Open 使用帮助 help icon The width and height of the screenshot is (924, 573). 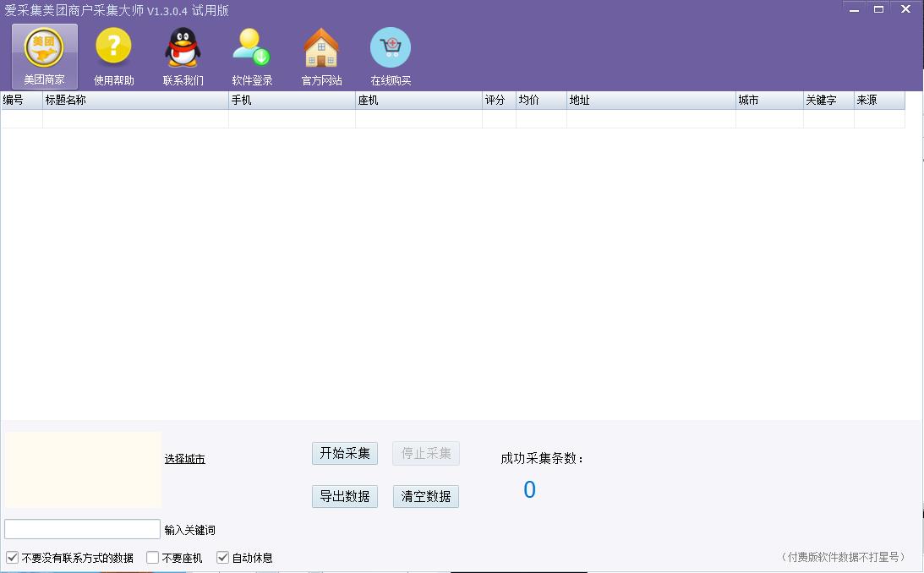click(x=114, y=57)
